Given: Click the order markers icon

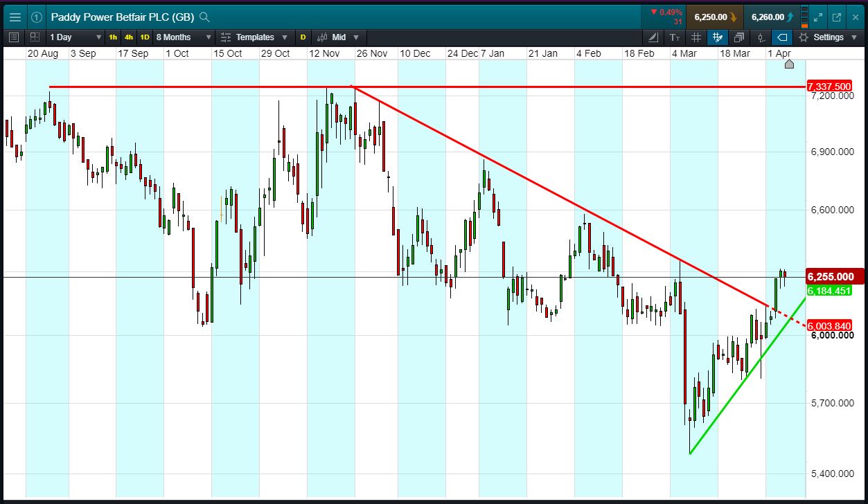Looking at the screenshot, I should [x=761, y=37].
